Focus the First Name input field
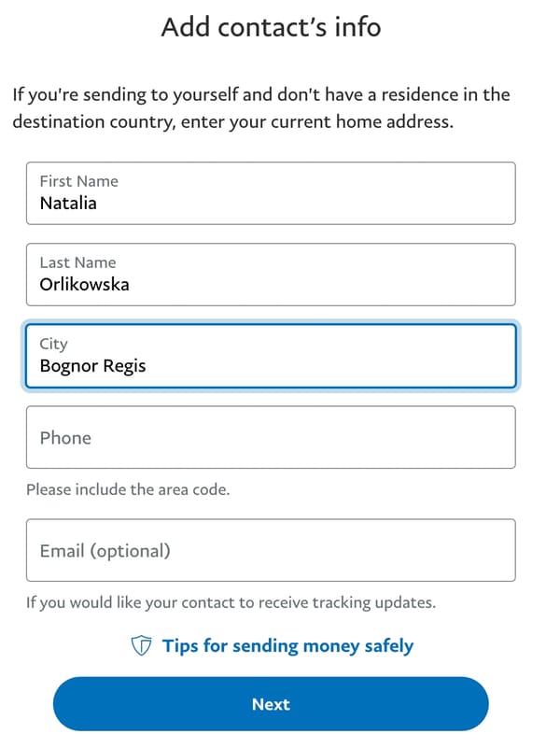 point(271,193)
